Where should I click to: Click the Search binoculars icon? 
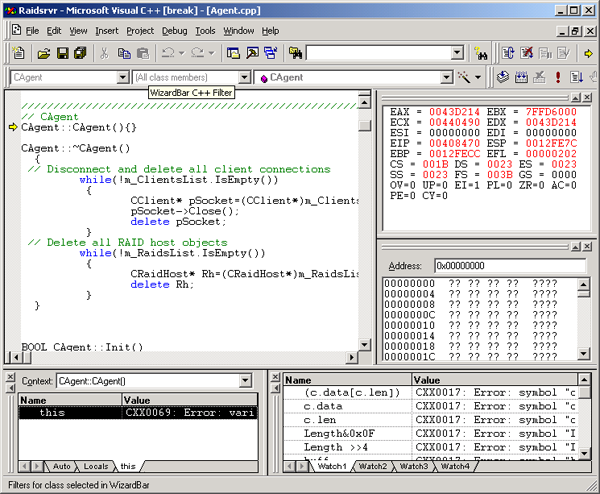481,53
